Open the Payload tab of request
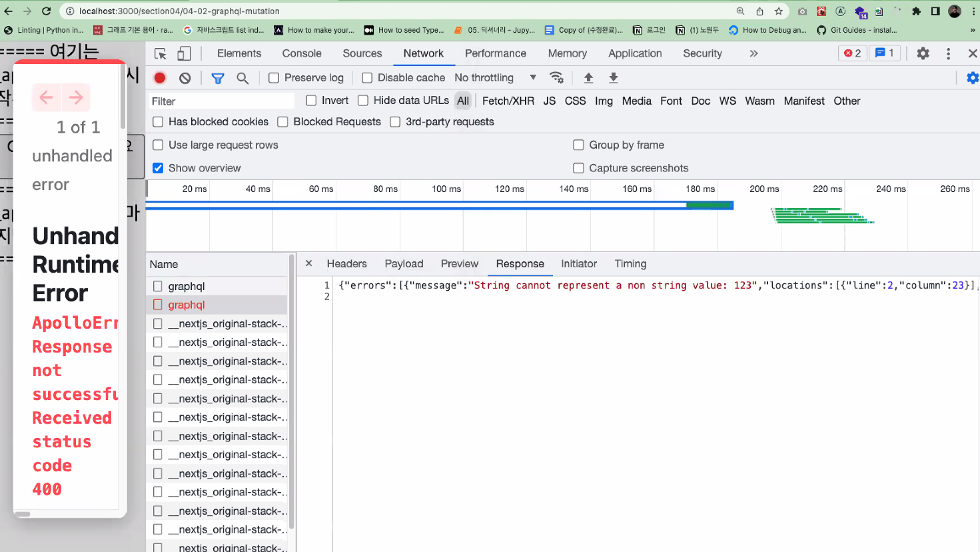980x552 pixels. pyautogui.click(x=404, y=264)
